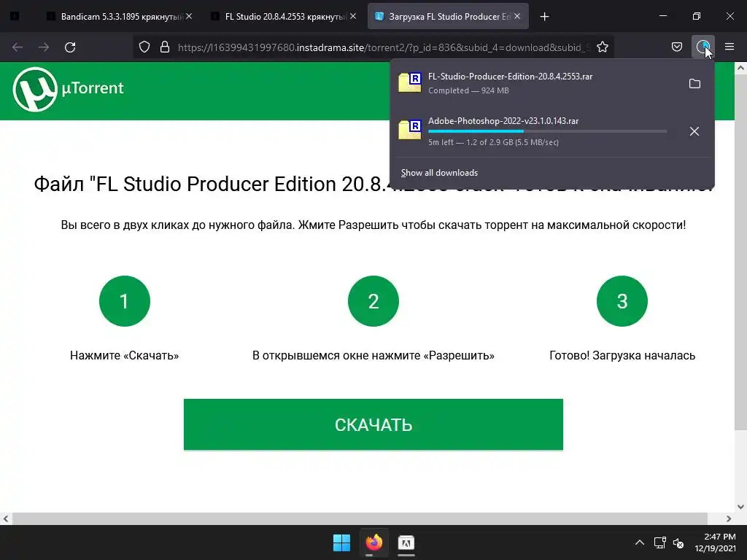Save page to Pocket
The width and height of the screenshot is (747, 560).
point(676,47)
